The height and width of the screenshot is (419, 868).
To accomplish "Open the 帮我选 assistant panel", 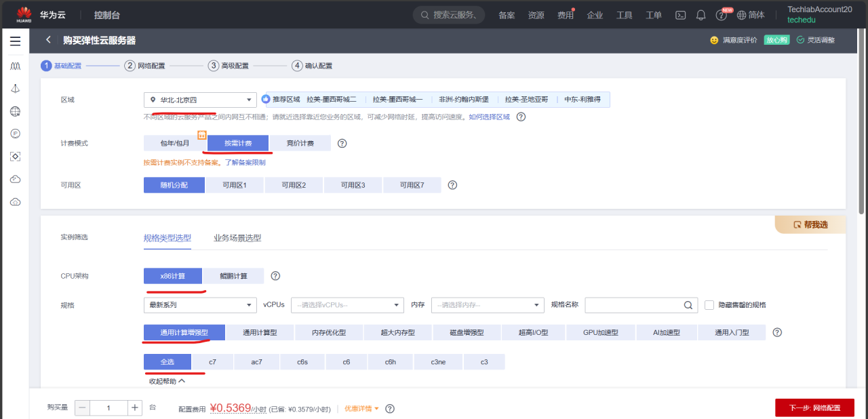I will [x=810, y=224].
